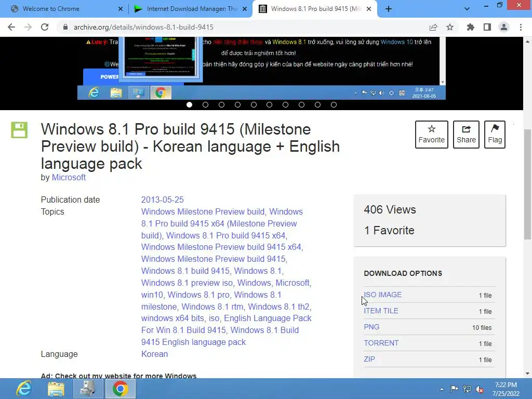Viewport: 532px width, 399px height.
Task: Click the carousel screenshot preview image
Action: coord(261,68)
